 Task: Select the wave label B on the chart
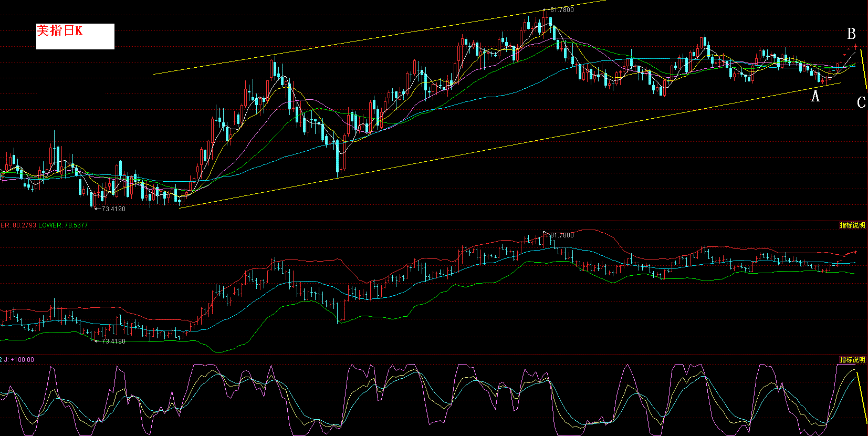tap(852, 34)
